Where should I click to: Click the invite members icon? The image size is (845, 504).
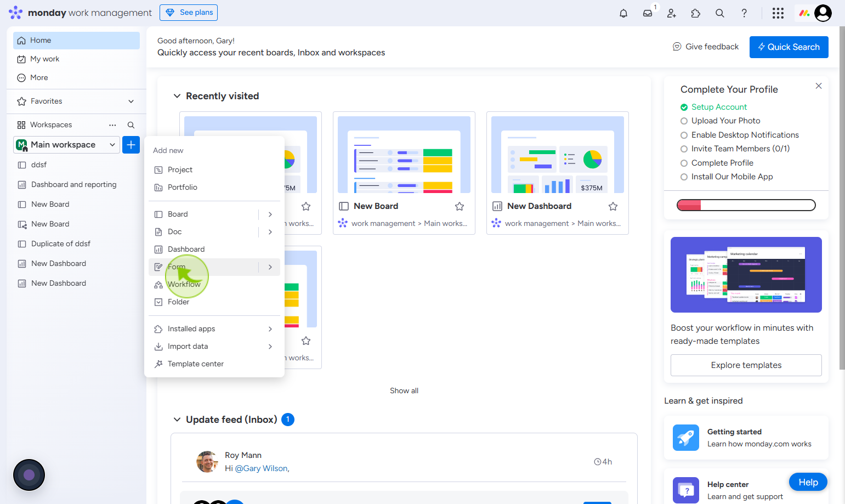(672, 13)
